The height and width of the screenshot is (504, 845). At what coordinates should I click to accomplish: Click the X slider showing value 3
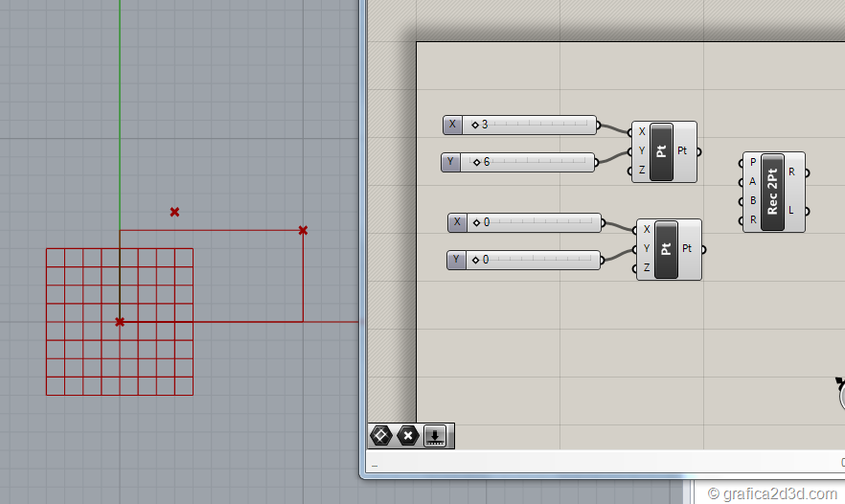(x=530, y=125)
